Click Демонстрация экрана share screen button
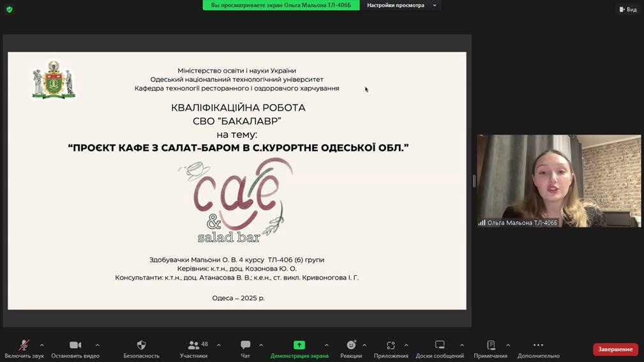 [x=299, y=349]
